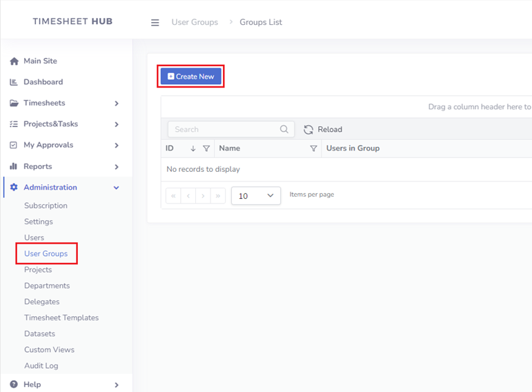Click the Dashboard chart icon
The image size is (532, 392).
14,82
